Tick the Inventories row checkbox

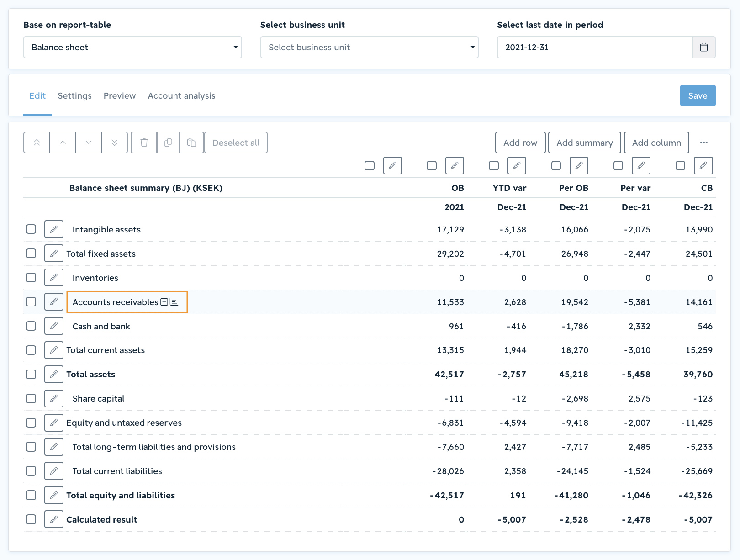pos(31,277)
